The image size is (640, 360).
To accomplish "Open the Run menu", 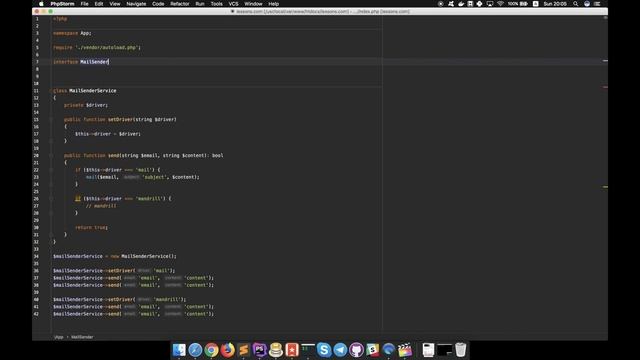I will [x=200, y=4].
